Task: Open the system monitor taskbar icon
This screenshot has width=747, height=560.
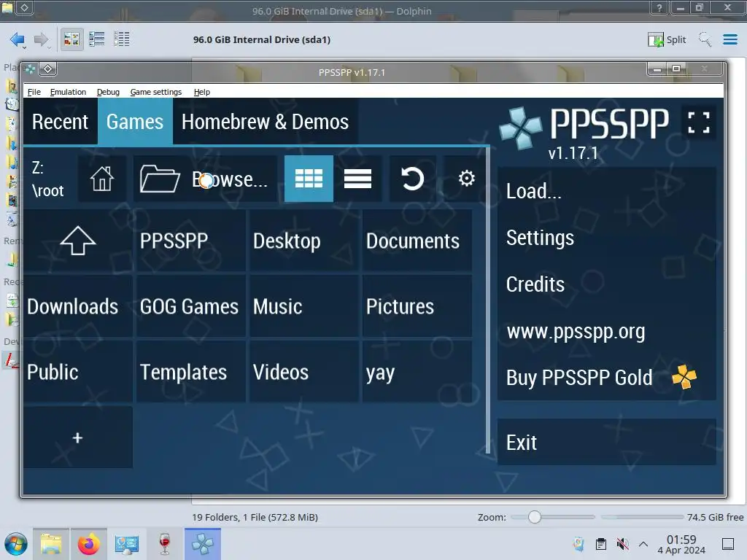Action: [126, 544]
